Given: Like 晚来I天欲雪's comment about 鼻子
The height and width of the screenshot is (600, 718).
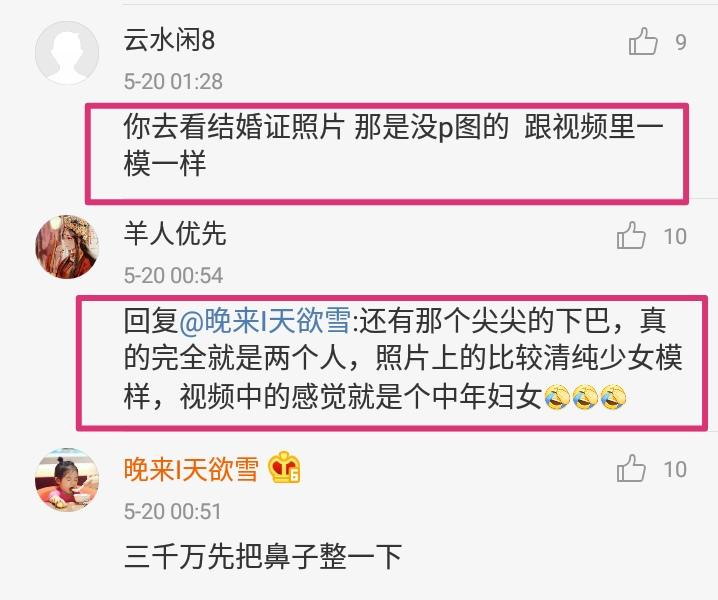Looking at the screenshot, I should tap(631, 468).
